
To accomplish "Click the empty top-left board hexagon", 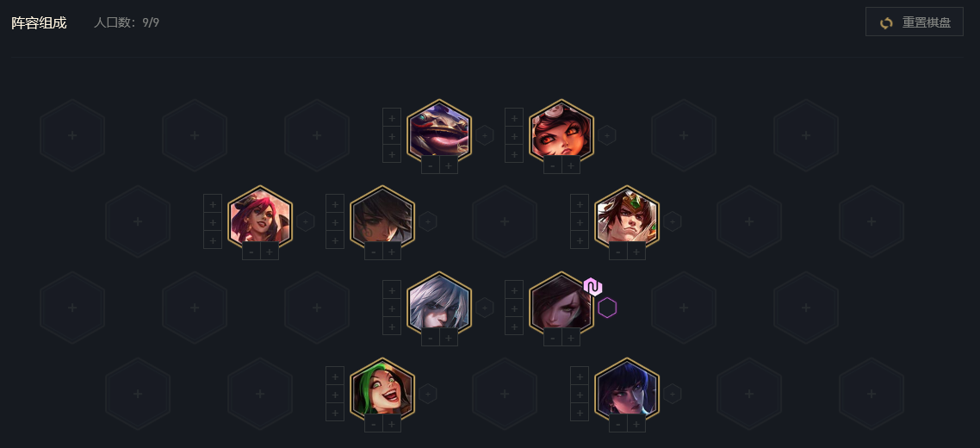I will coord(72,135).
